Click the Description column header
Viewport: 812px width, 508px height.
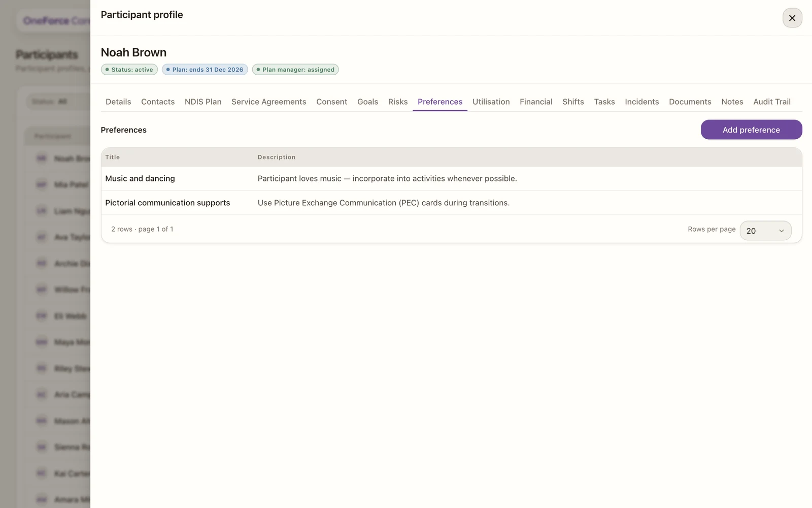click(277, 157)
